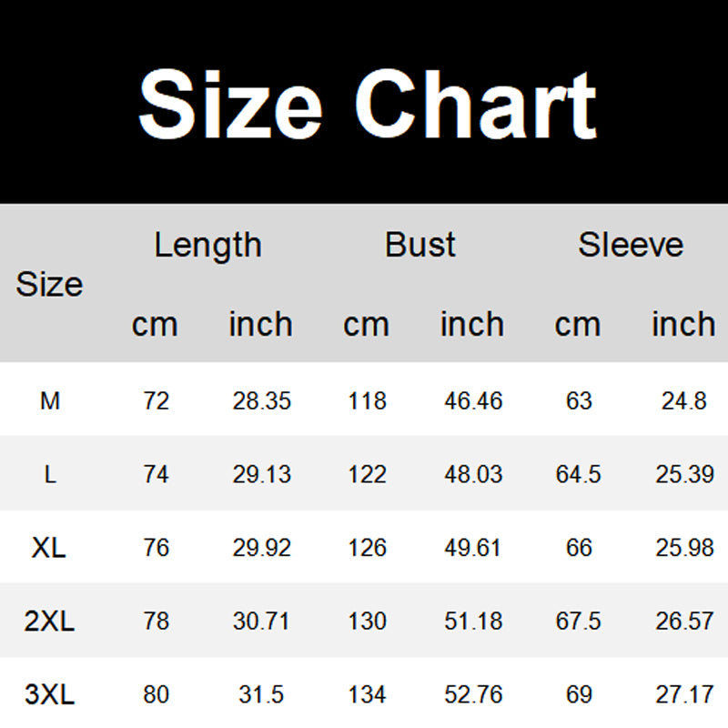728x728 pixels.
Task: Select the XL size row label
Action: click(x=49, y=548)
